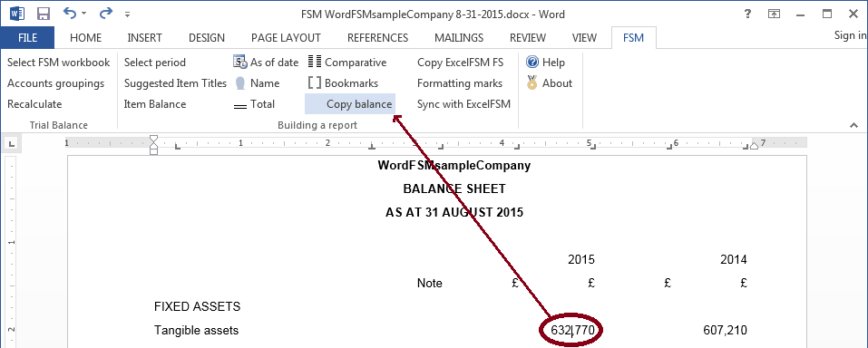Switch to the REFERENCES tab

(x=377, y=38)
